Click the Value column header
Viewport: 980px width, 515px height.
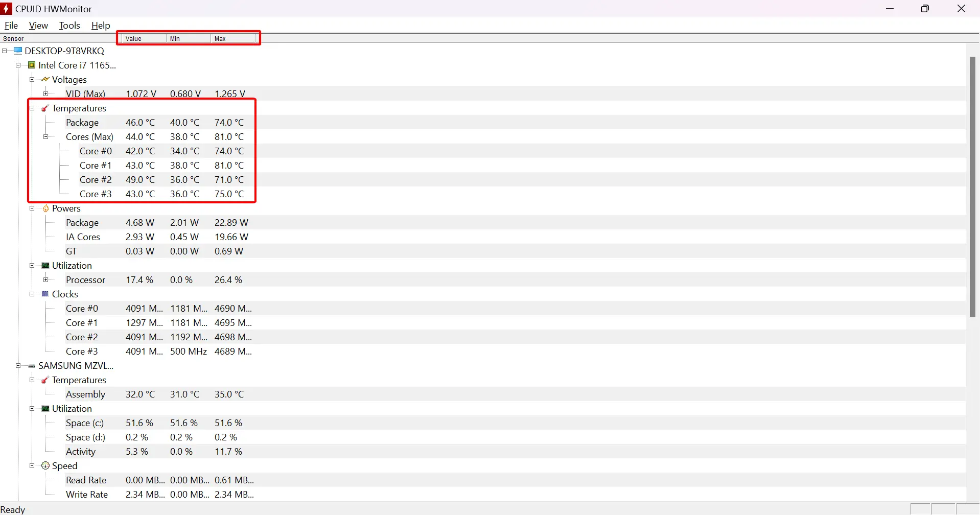click(144, 38)
